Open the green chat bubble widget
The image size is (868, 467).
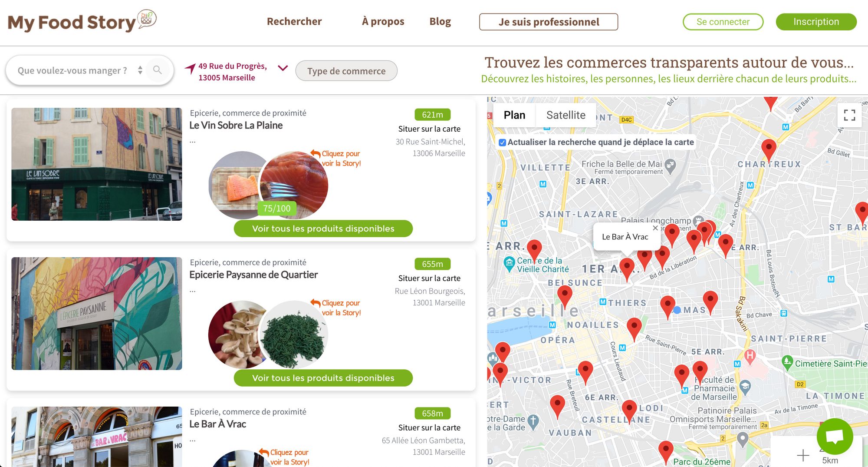pos(835,436)
